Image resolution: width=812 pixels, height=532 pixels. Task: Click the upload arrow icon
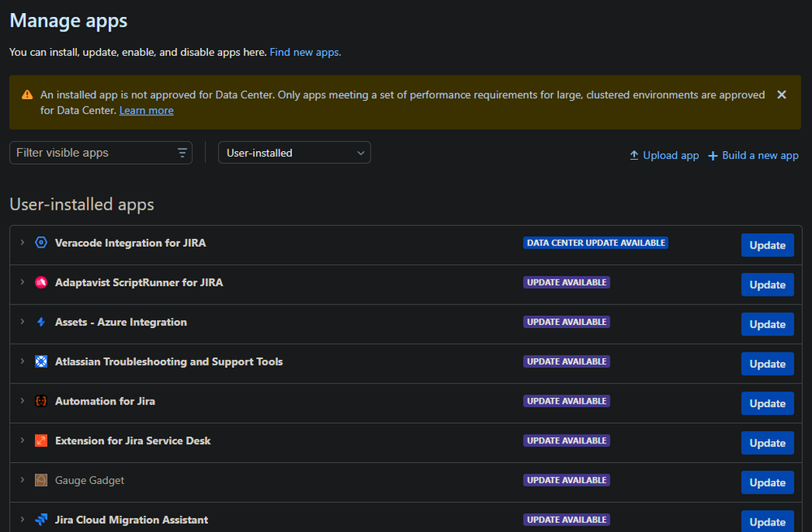click(634, 155)
